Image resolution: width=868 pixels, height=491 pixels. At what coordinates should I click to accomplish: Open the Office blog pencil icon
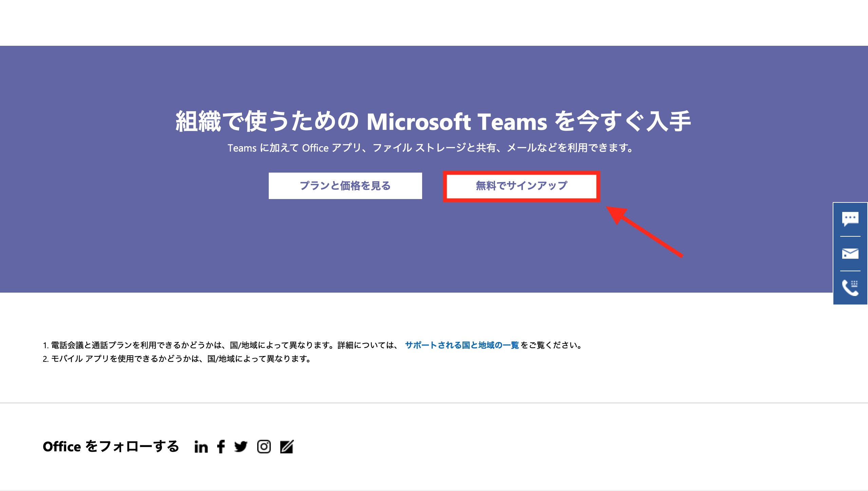coord(287,447)
